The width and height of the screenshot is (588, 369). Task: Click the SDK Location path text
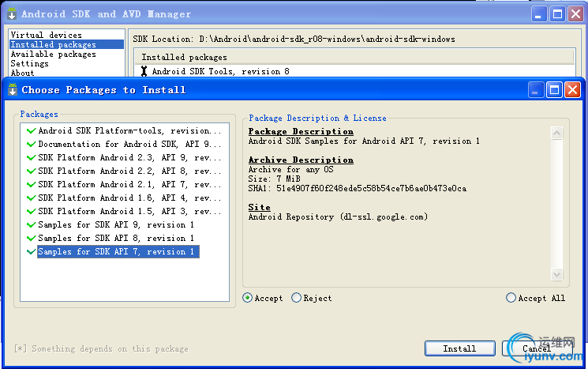[327, 39]
